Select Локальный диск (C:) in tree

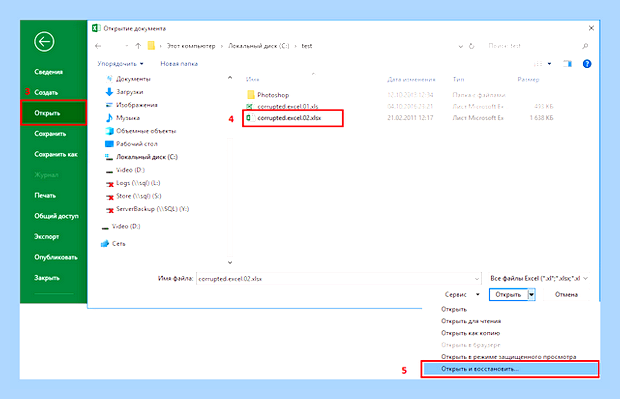click(x=147, y=157)
